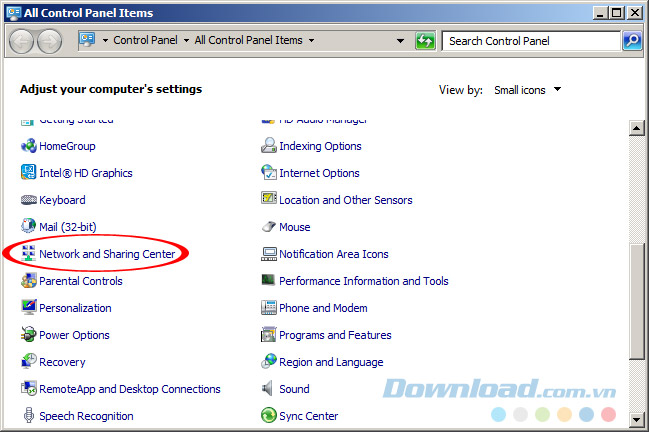The image size is (649, 432).
Task: Open Power Options settings
Action: [74, 335]
